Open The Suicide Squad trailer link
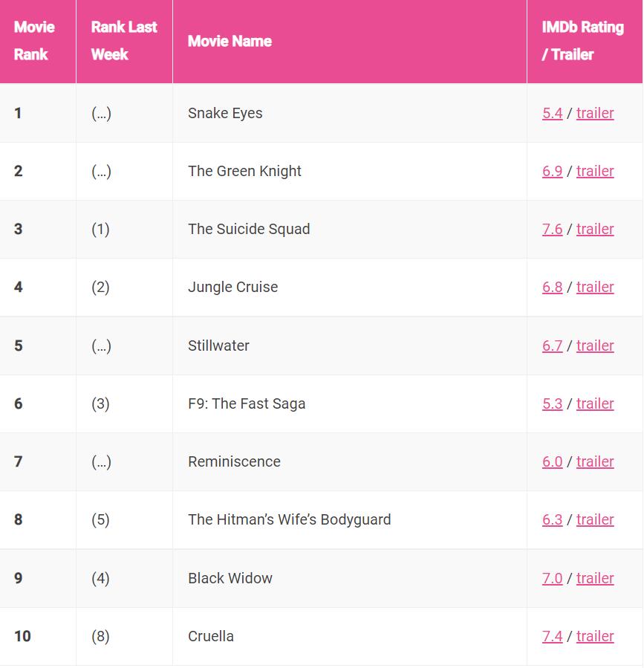 point(595,229)
